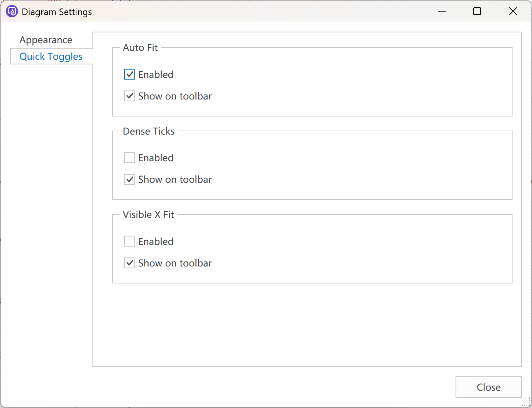Screen dimensions: 532x408
Task: Click the Visible X Fit group label
Action: tap(149, 214)
